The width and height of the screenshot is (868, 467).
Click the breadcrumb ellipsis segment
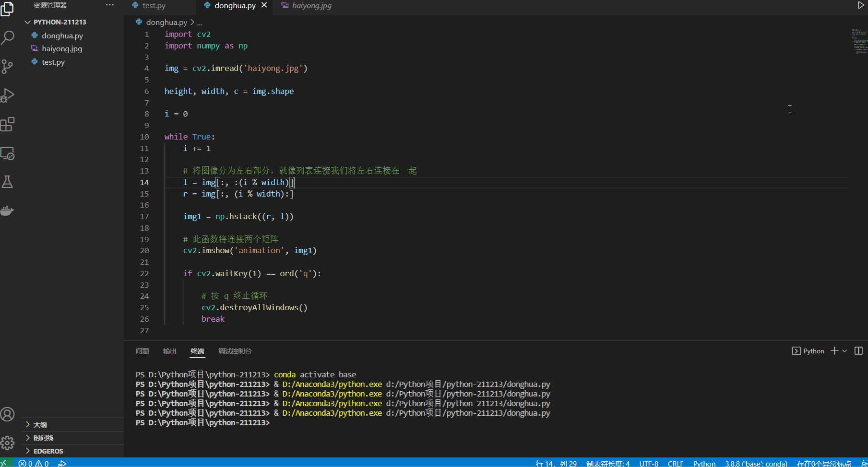[x=200, y=23]
